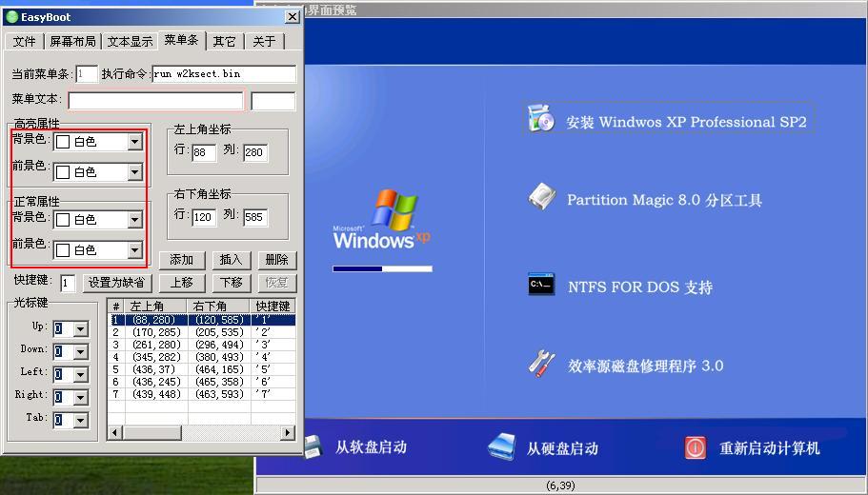Click the red restart computer icon

[x=695, y=447]
